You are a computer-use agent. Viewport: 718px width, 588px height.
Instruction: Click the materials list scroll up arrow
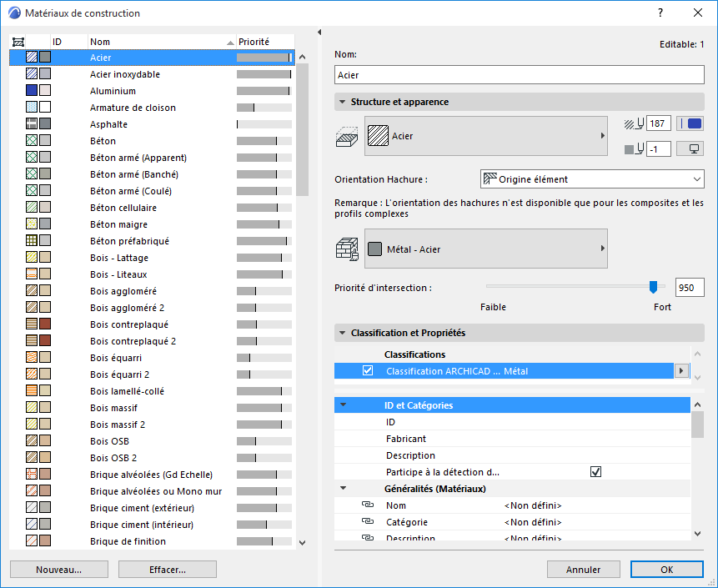302,57
